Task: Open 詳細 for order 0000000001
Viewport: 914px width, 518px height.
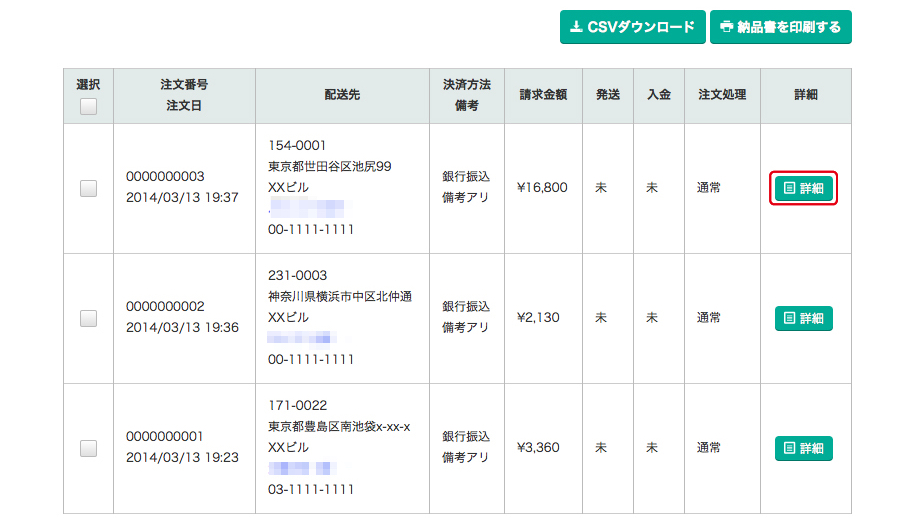Action: tap(803, 448)
